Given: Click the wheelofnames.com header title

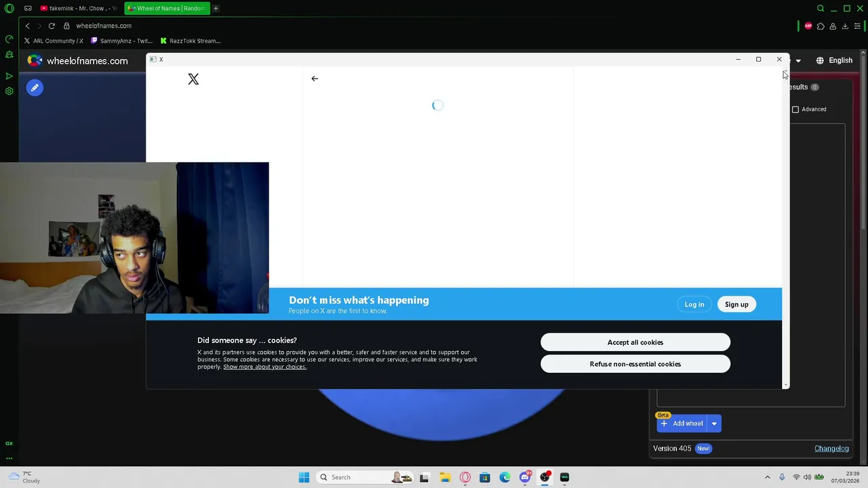Looking at the screenshot, I should coord(87,61).
